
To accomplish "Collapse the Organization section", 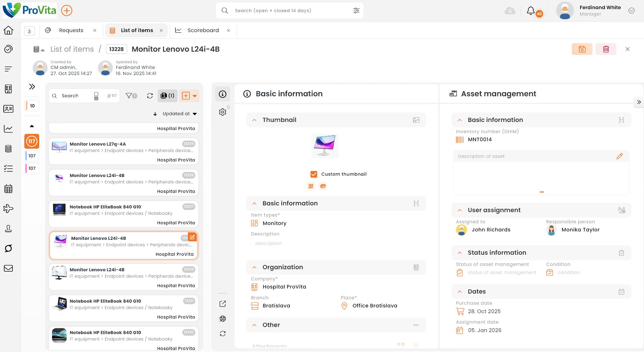I will (254, 268).
